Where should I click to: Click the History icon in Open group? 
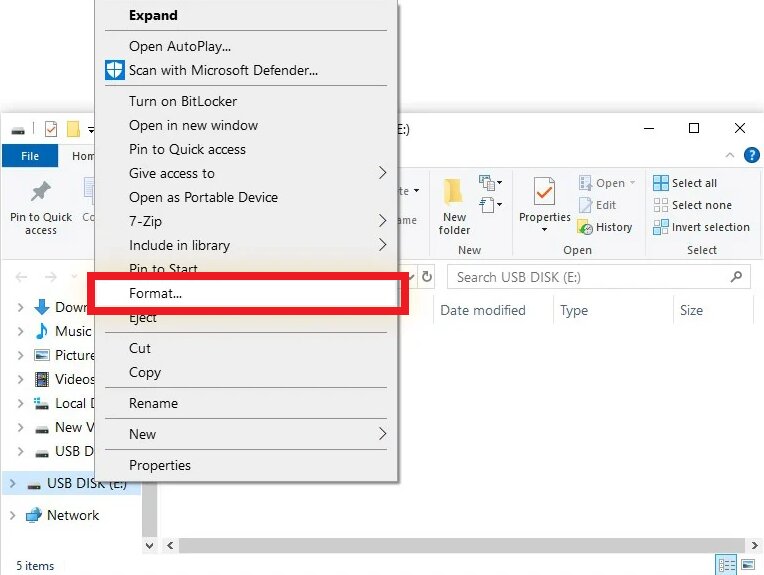pos(586,227)
